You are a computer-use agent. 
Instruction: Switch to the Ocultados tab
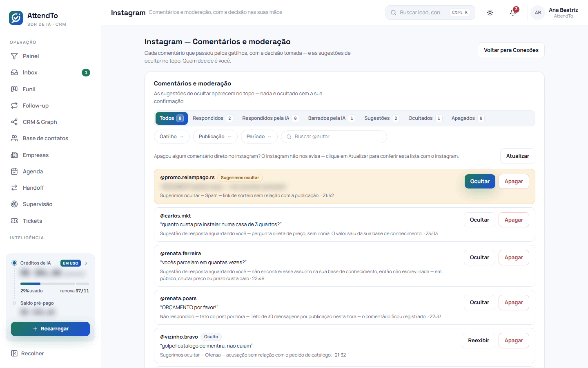[x=425, y=118]
